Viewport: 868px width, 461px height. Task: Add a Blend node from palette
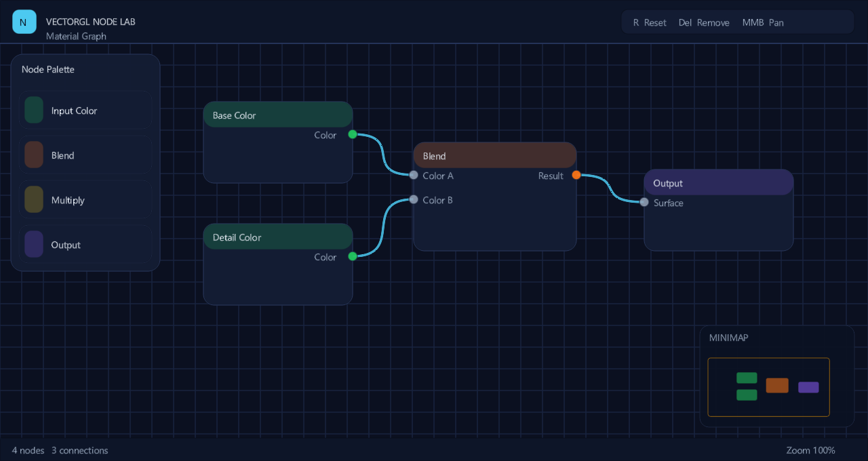(85, 155)
